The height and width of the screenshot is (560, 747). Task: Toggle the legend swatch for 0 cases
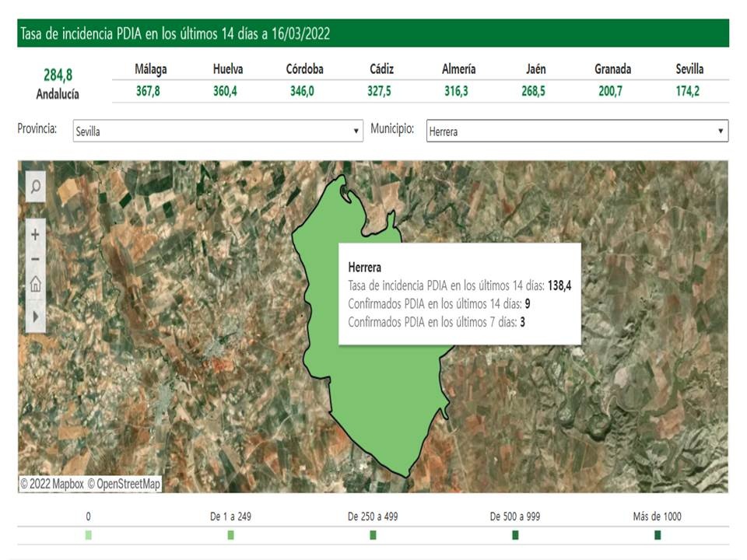(87, 535)
